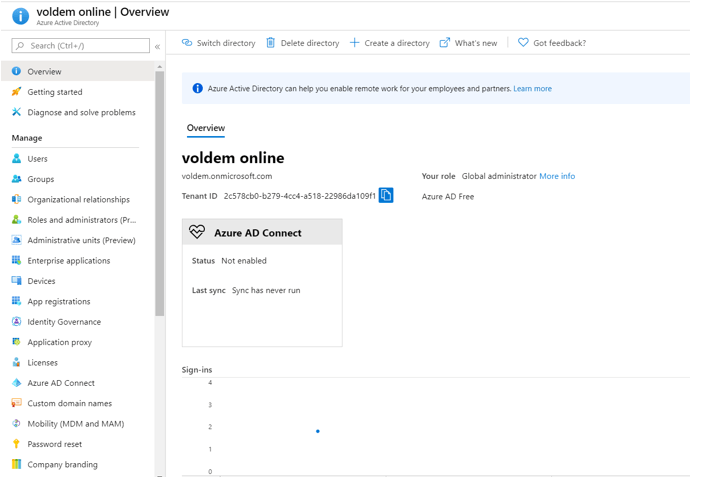The width and height of the screenshot is (713, 478).
Task: Click the Azure AD Connect sidebar icon
Action: [16, 383]
